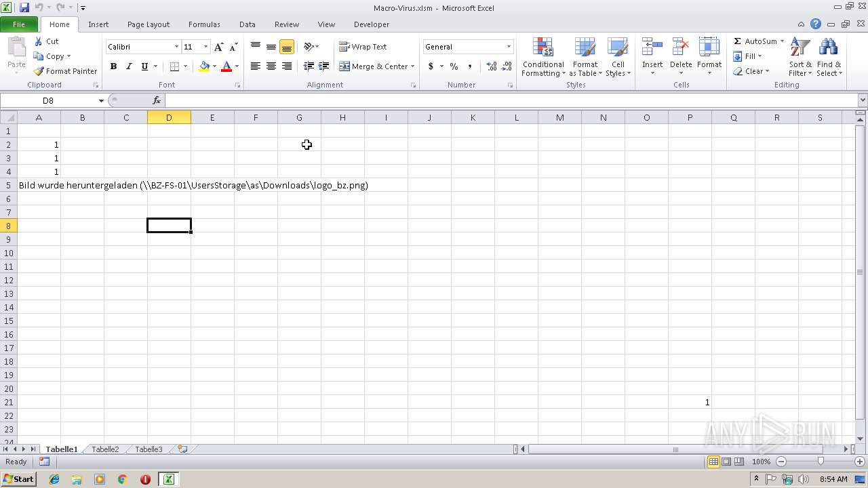Screen dimensions: 868x488
Task: Open Sort & Filter options
Action: coord(800,57)
